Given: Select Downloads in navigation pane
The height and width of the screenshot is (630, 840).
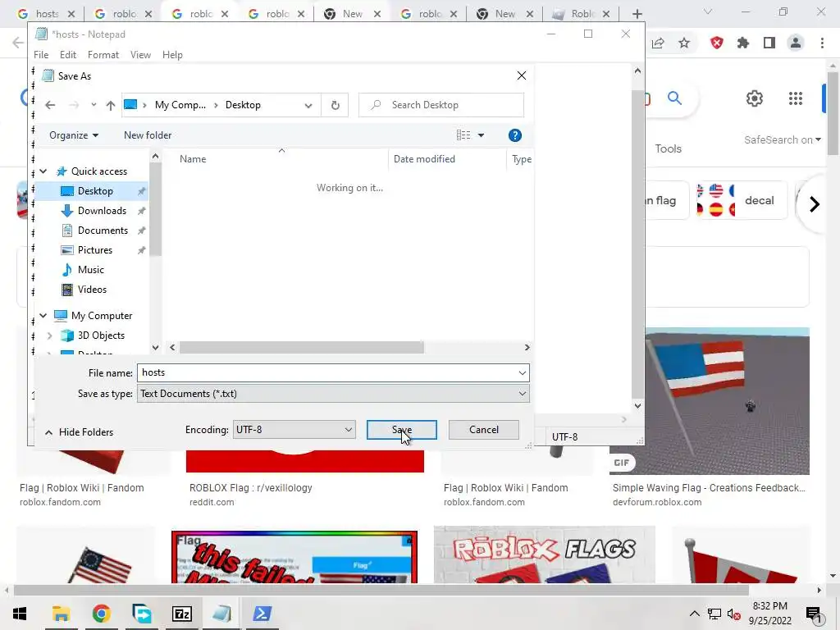Looking at the screenshot, I should (x=102, y=211).
